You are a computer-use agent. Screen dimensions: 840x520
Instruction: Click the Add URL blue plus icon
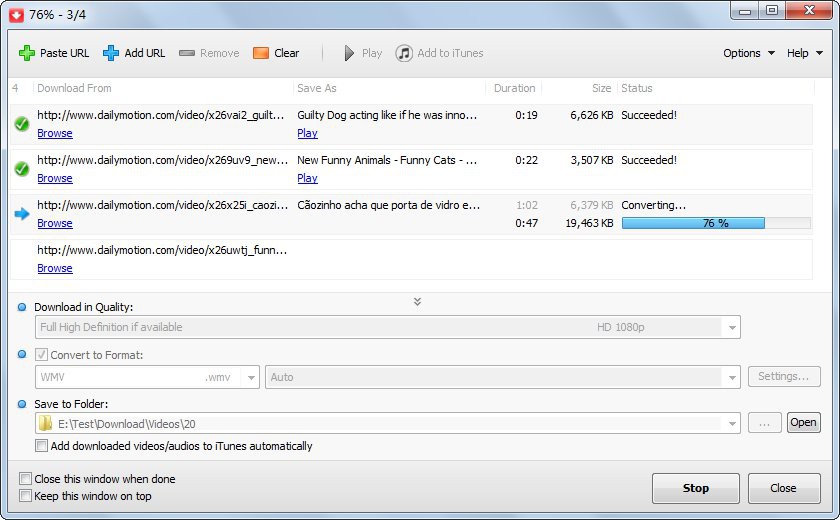click(110, 53)
